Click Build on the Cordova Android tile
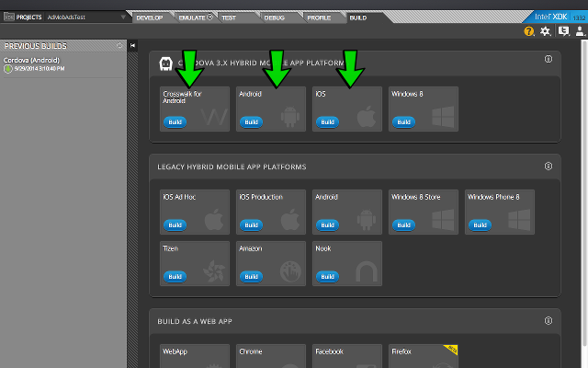Viewport: 588px width, 368px height. pos(251,122)
